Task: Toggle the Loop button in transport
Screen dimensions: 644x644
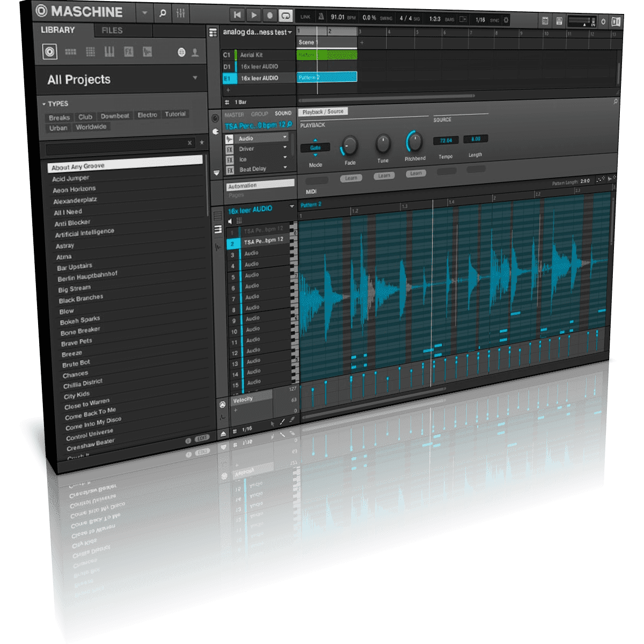Action: [x=286, y=16]
